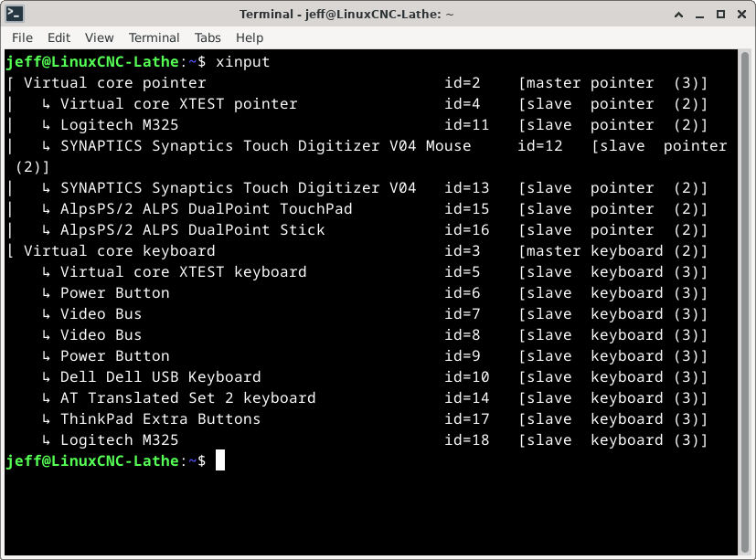Click the id=16 value
The height and width of the screenshot is (560, 756).
tap(467, 230)
